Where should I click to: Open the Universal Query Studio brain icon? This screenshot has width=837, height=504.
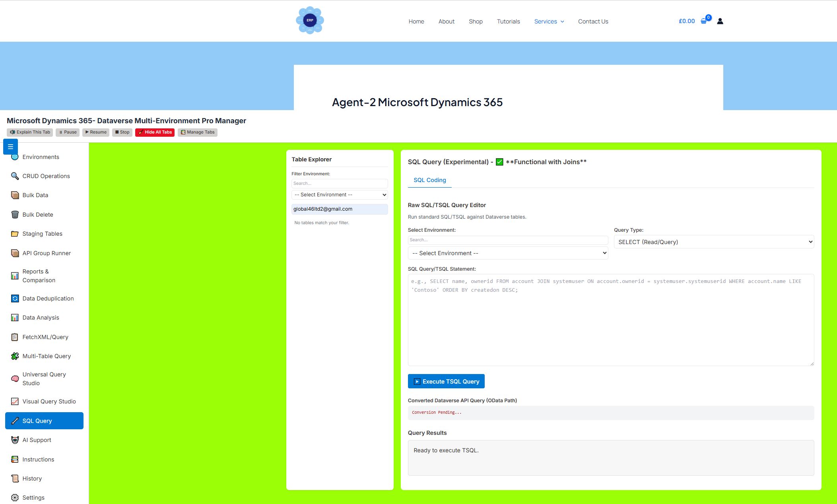[x=14, y=378]
